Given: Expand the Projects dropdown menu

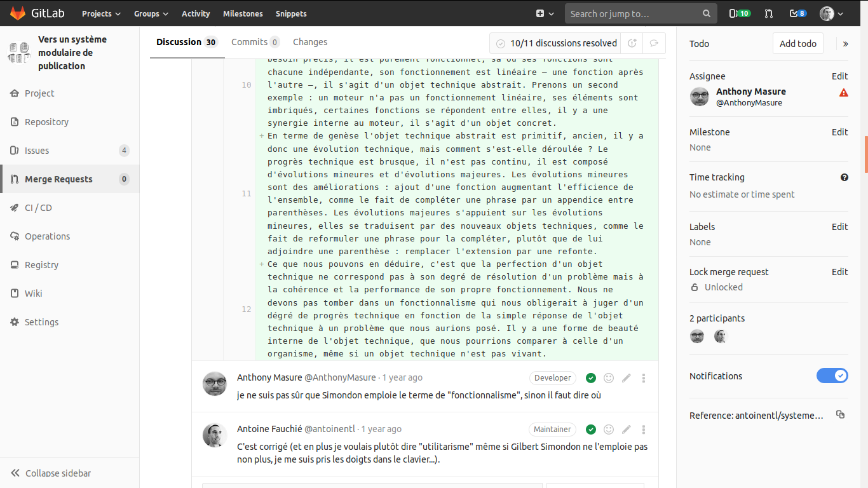Looking at the screenshot, I should 101,13.
